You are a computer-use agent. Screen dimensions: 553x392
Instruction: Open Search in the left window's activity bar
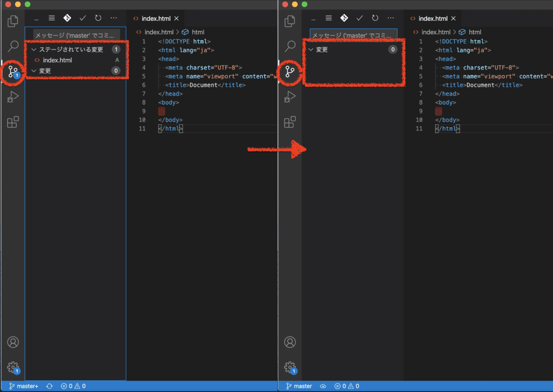tap(13, 46)
